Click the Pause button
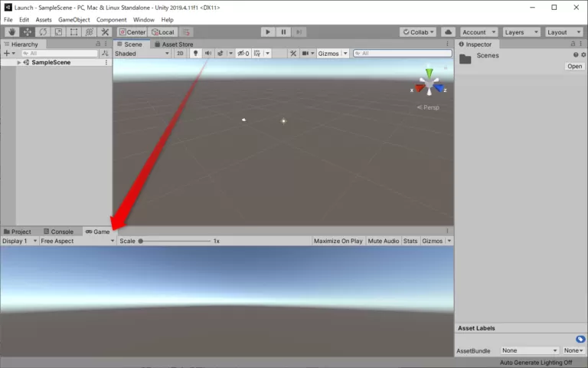This screenshot has width=588, height=368. click(283, 32)
